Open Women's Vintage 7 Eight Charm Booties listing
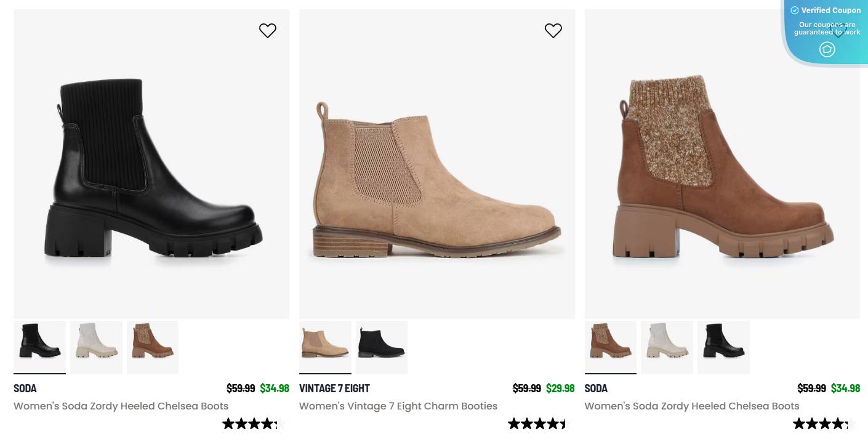 [398, 406]
